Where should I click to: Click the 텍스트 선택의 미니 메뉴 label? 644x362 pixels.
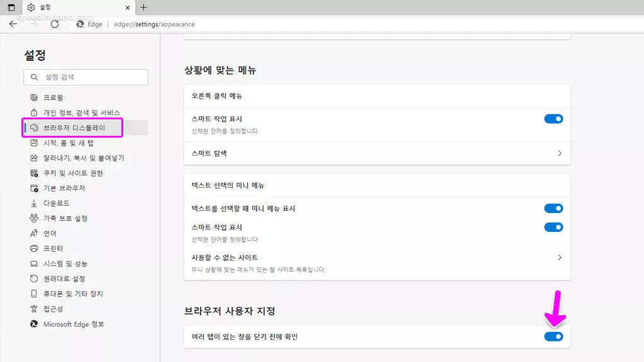click(228, 185)
